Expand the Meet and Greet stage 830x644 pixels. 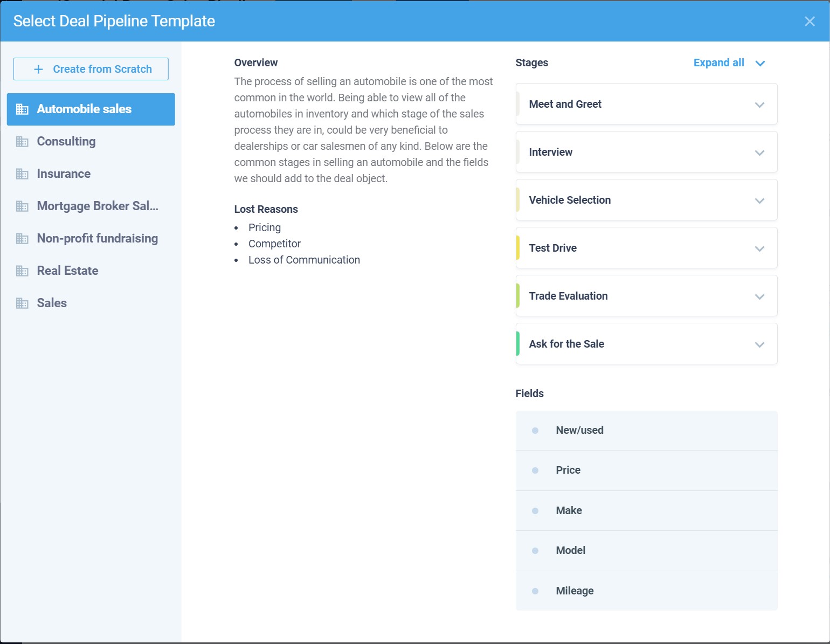tap(759, 105)
